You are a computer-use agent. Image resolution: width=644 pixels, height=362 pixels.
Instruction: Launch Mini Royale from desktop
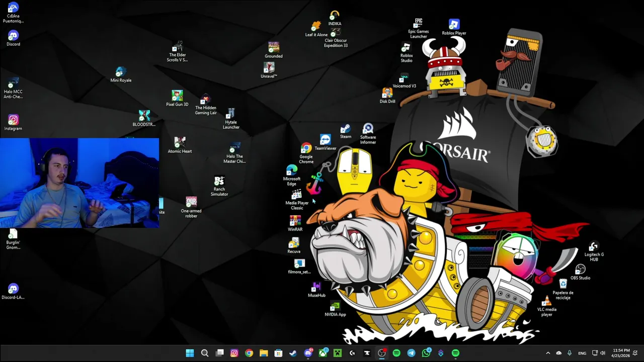[121, 74]
